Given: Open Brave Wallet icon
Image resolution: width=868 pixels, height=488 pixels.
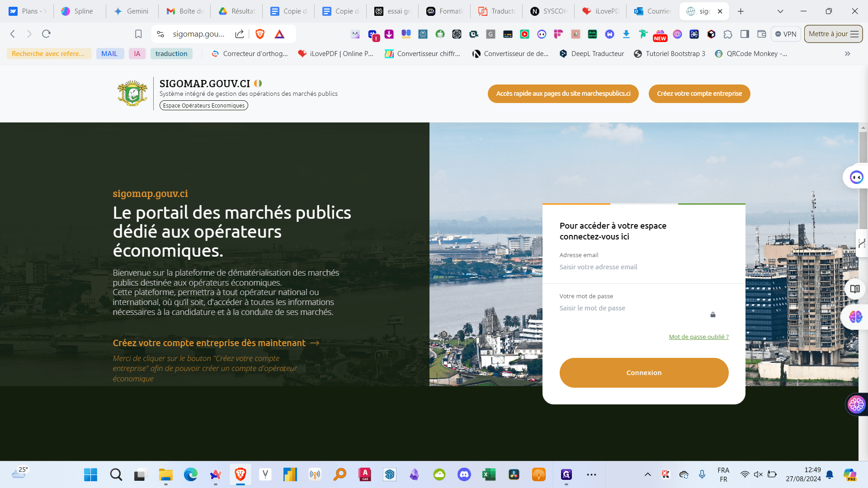Looking at the screenshot, I should click(x=762, y=34).
